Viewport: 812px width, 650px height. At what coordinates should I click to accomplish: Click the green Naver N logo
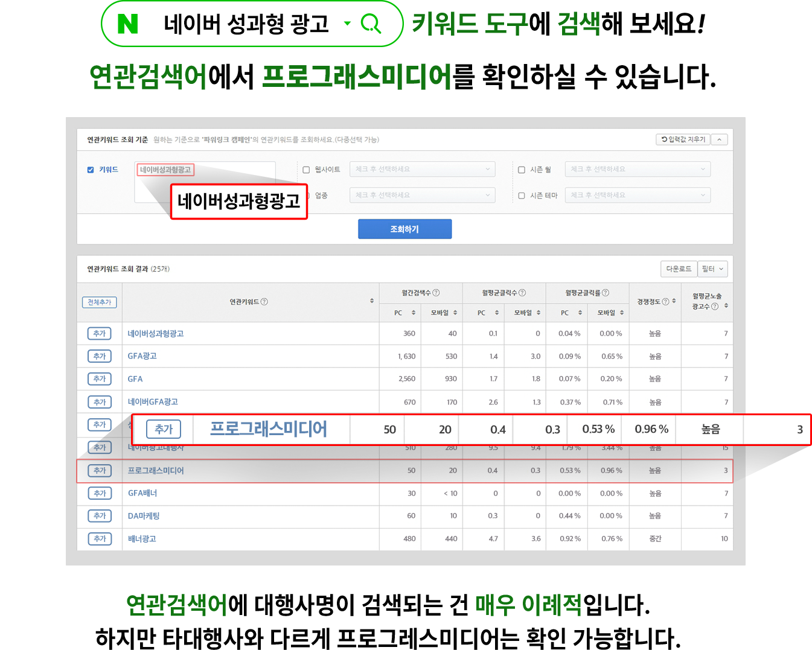point(127,24)
